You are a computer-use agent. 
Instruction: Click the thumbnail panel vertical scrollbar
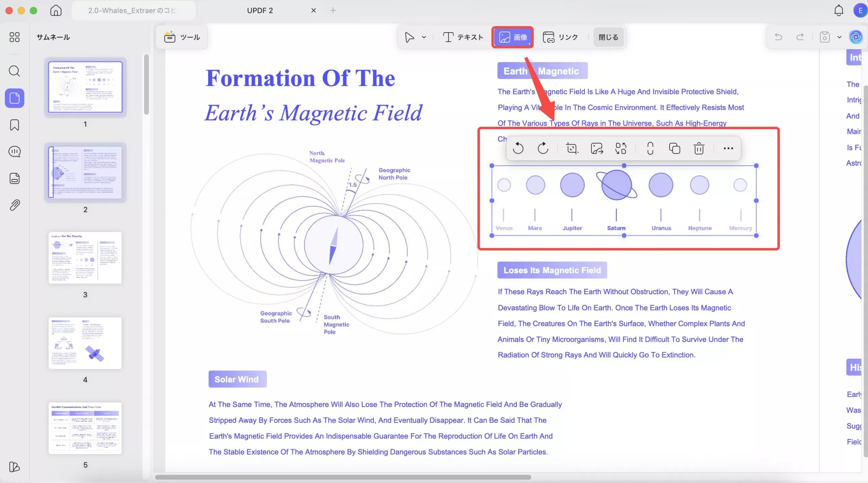point(146,84)
